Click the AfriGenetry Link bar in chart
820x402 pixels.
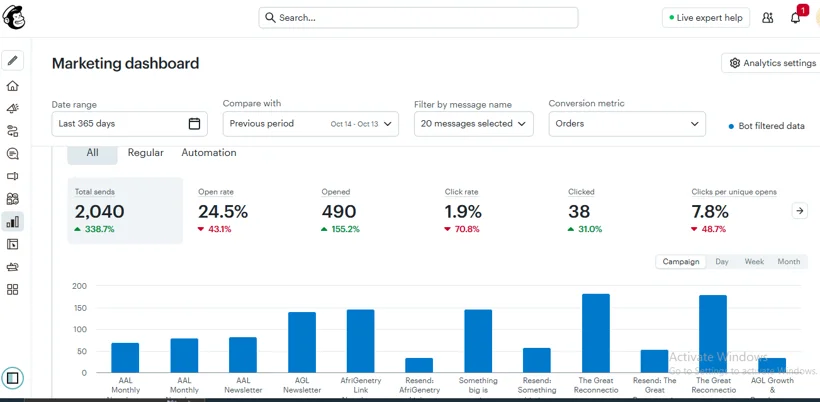pyautogui.click(x=360, y=341)
